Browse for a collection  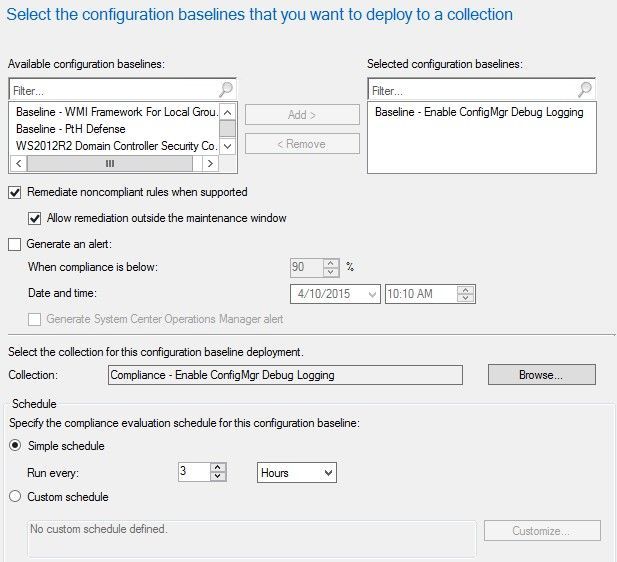point(542,374)
